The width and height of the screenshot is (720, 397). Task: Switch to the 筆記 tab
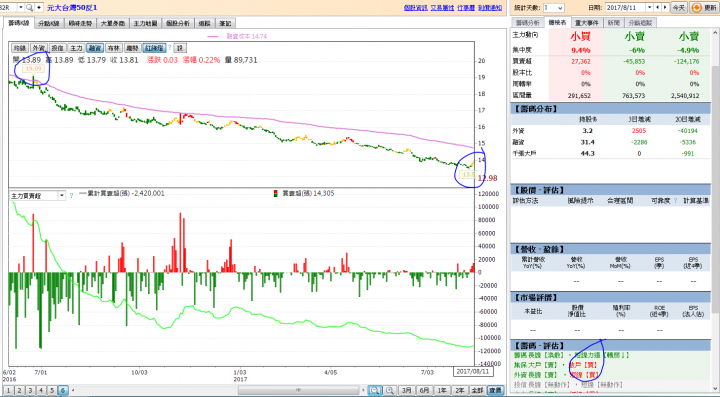[x=225, y=23]
